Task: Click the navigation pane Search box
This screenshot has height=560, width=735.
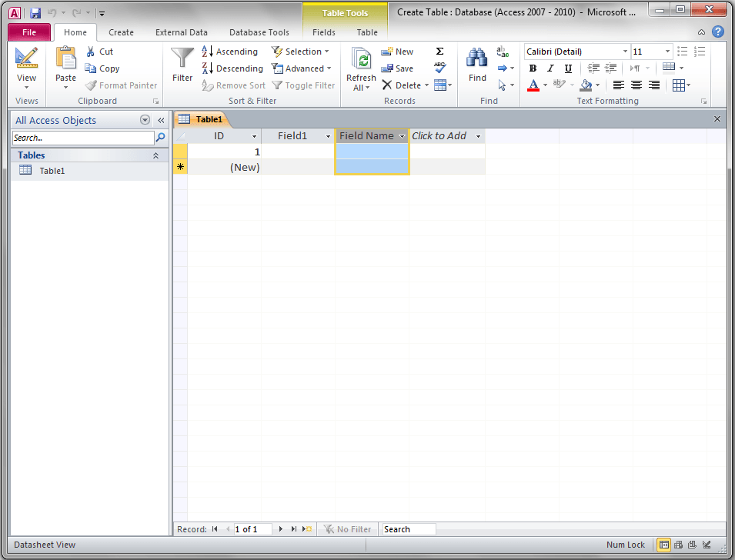Action: [83, 138]
